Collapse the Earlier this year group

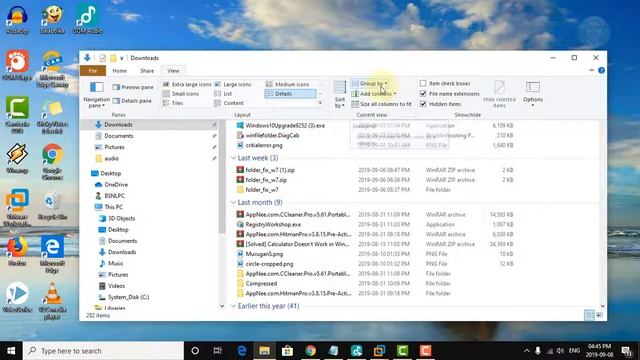click(233, 306)
